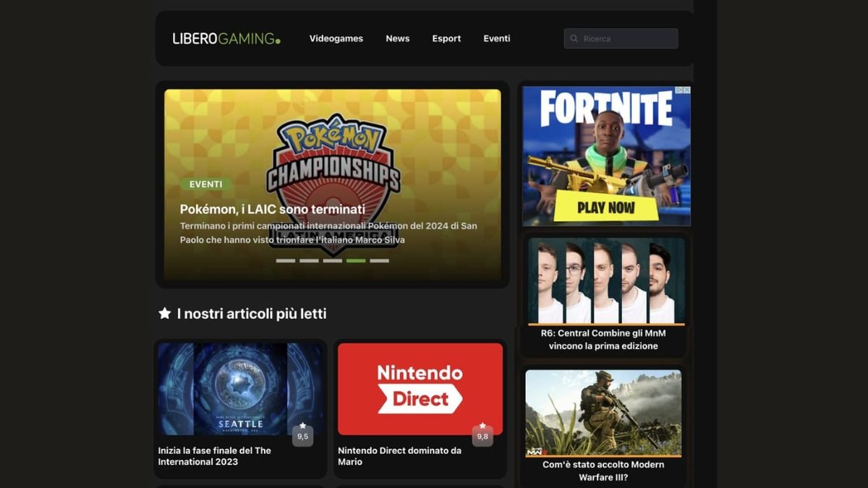The width and height of the screenshot is (868, 488).
Task: Open the Eventi section
Action: 497,39
